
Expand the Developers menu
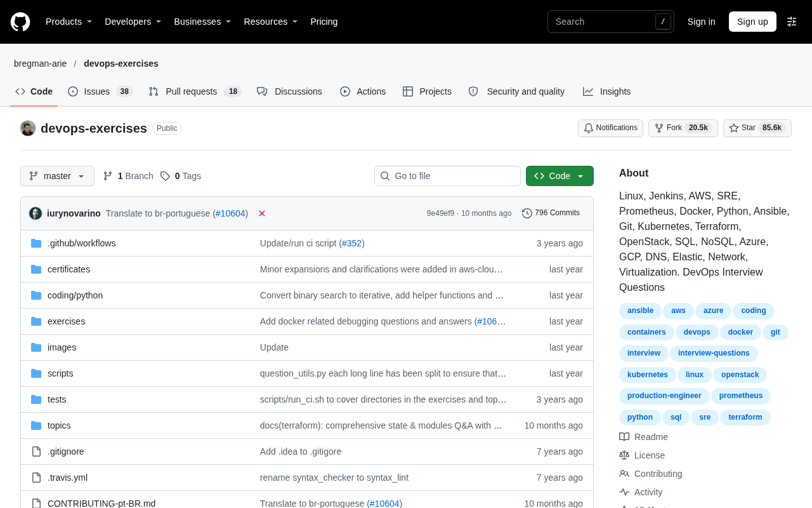133,22
